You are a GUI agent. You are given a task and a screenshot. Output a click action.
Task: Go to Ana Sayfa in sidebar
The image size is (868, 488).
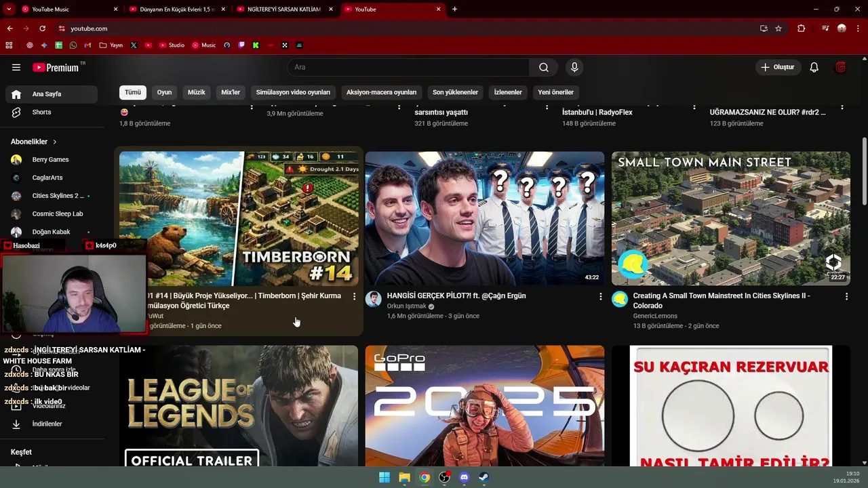[x=52, y=94]
